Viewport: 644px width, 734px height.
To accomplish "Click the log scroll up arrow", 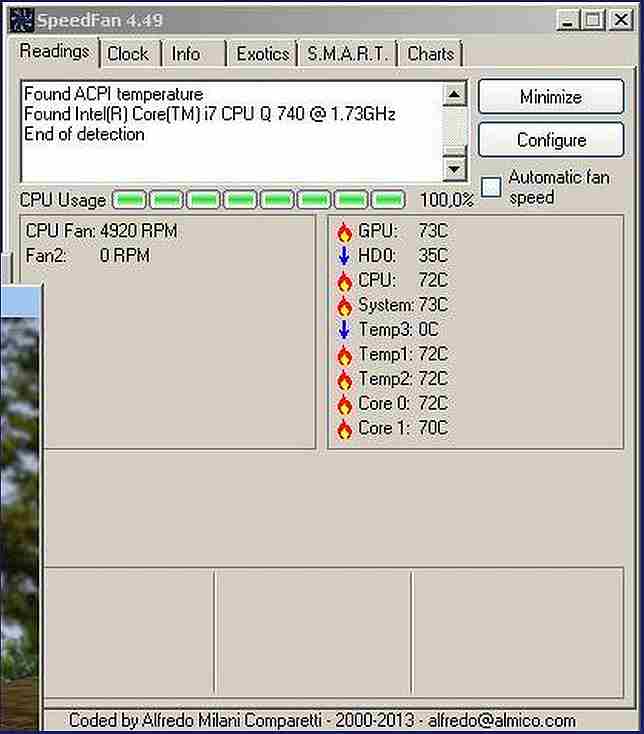I will (x=454, y=94).
